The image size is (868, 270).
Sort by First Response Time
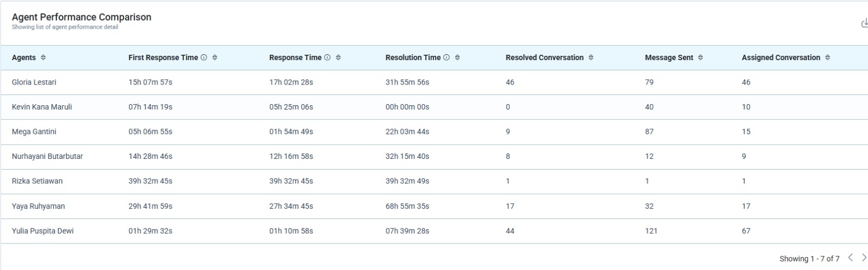(x=215, y=57)
